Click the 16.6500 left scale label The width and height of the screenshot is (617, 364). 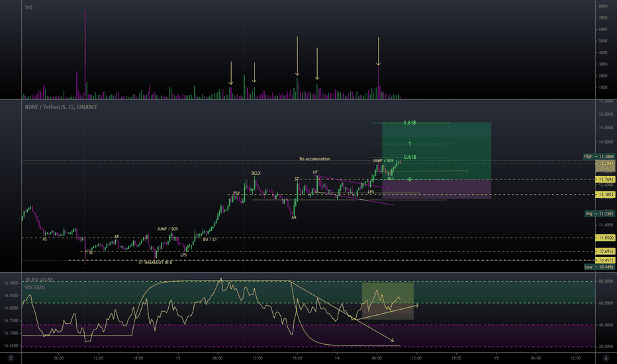point(11,345)
